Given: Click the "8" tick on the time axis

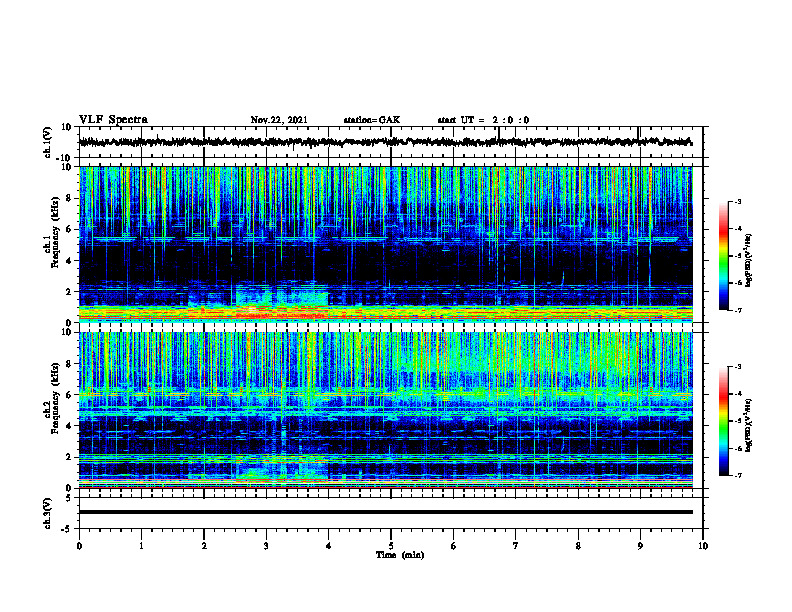Looking at the screenshot, I should [x=578, y=546].
